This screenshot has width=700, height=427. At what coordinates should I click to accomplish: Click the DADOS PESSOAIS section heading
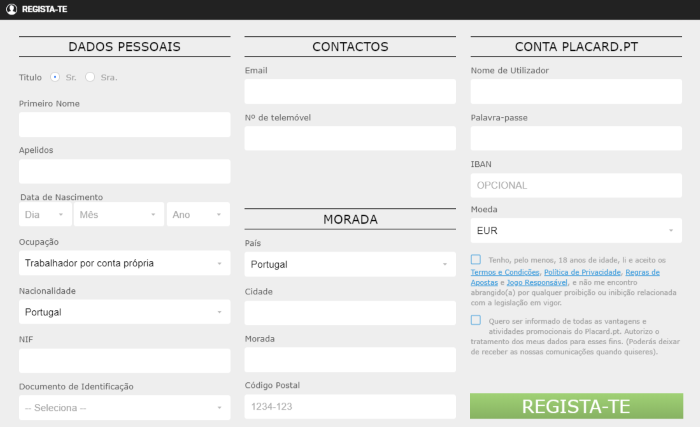tap(125, 46)
